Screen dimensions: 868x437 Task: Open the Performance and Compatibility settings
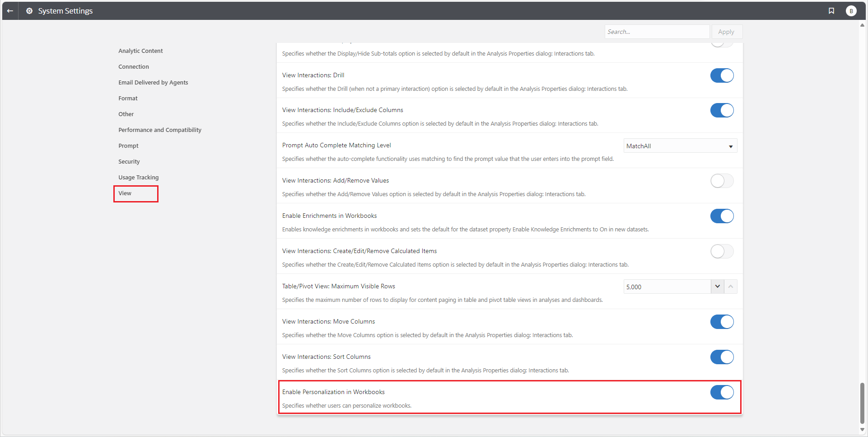coord(159,130)
